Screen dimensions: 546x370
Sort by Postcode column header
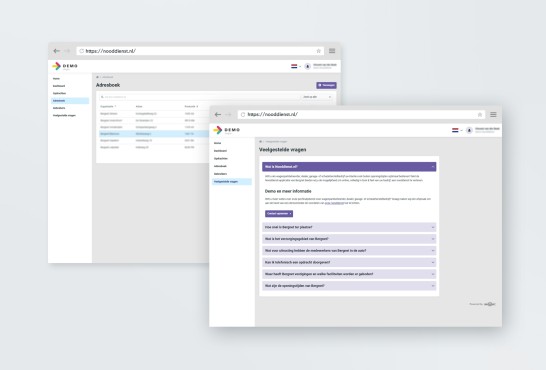tap(191, 107)
